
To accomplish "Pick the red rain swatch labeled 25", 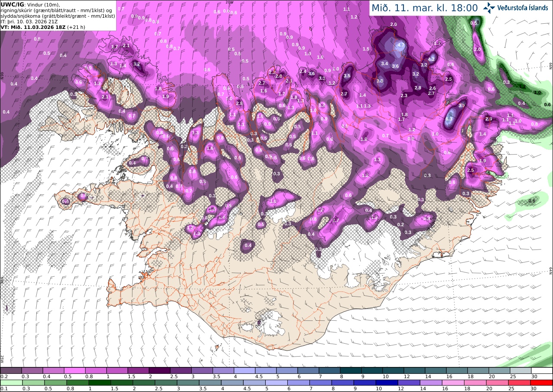I will click(x=520, y=383).
